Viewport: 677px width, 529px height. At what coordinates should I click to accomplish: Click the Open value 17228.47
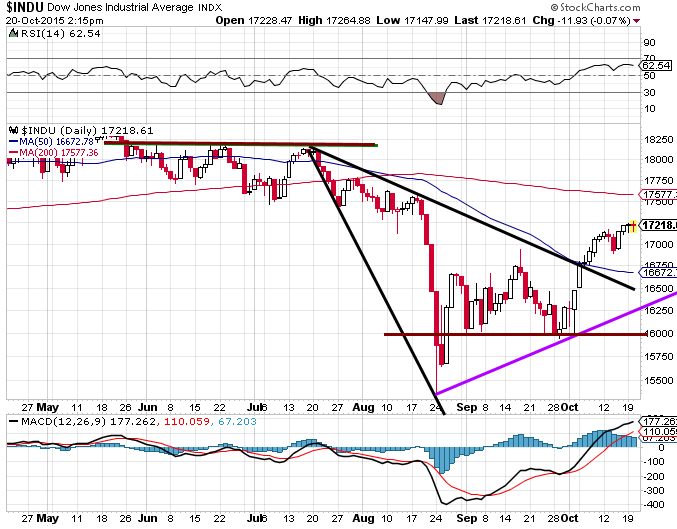pos(270,20)
